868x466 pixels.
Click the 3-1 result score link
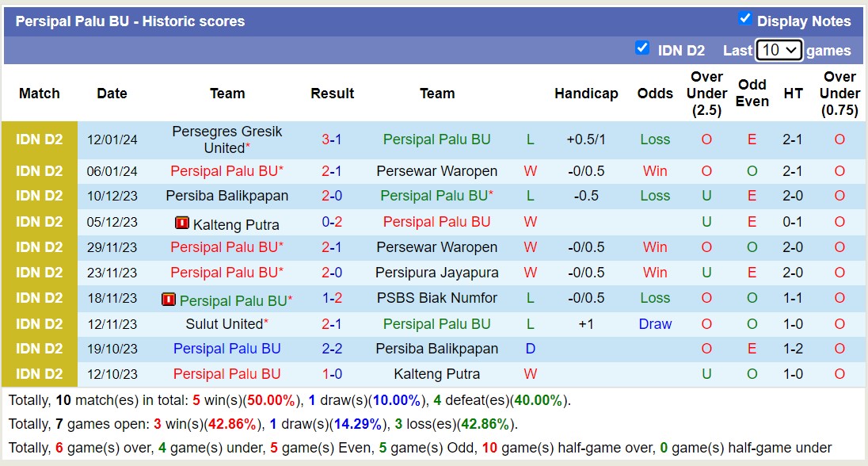[333, 139]
